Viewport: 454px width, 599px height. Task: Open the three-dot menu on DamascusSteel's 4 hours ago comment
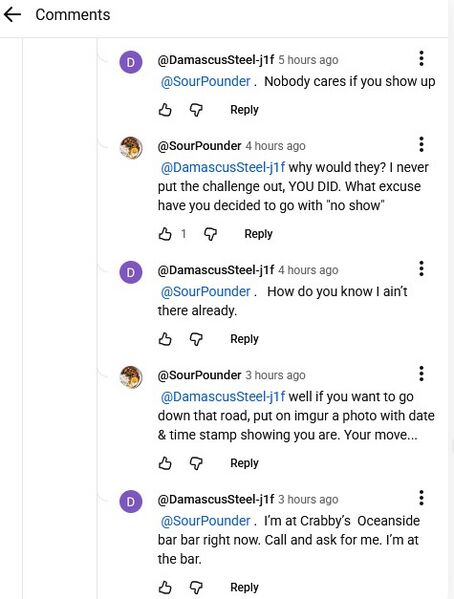[421, 269]
